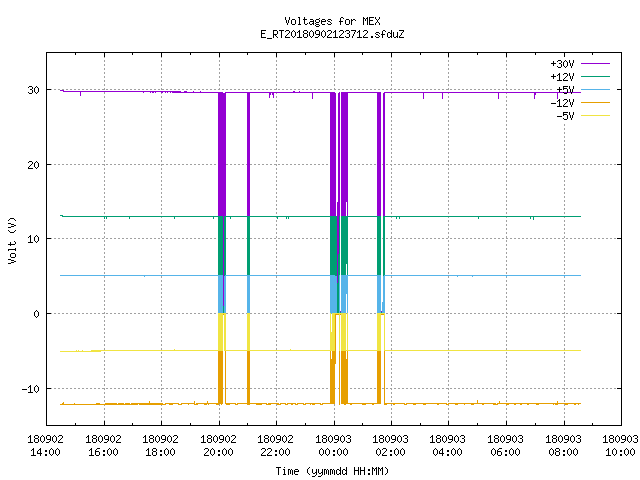The image size is (640, 480).
Task: Click the x-axis tick 180902 18:00
Action: tap(160, 445)
